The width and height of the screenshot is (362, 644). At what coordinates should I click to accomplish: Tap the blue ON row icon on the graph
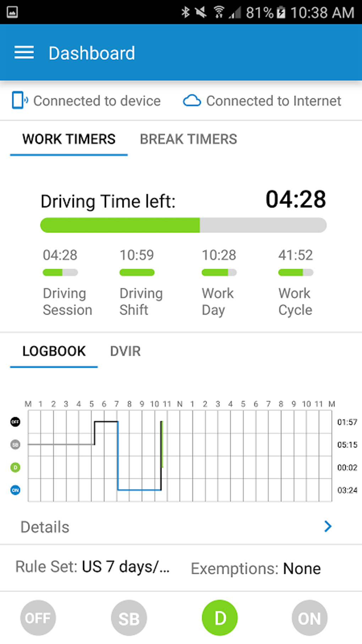[15, 490]
